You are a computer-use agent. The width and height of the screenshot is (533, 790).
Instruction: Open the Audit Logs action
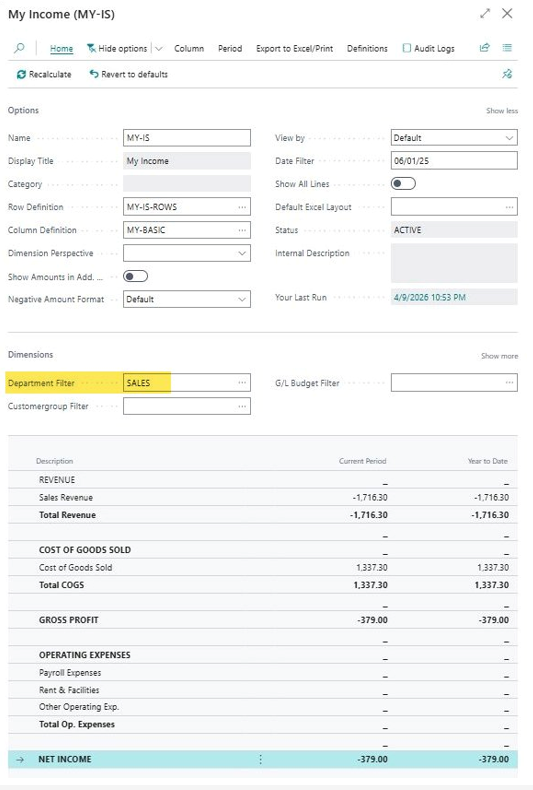[429, 48]
